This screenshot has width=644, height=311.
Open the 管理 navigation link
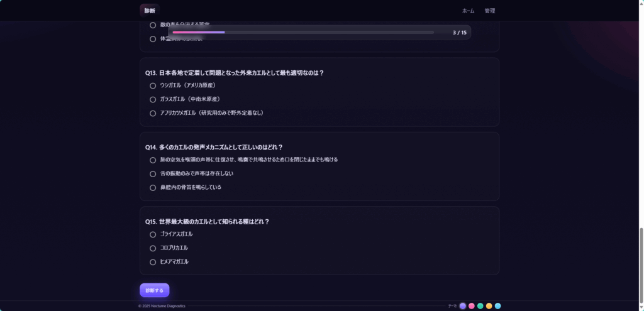tap(489, 11)
